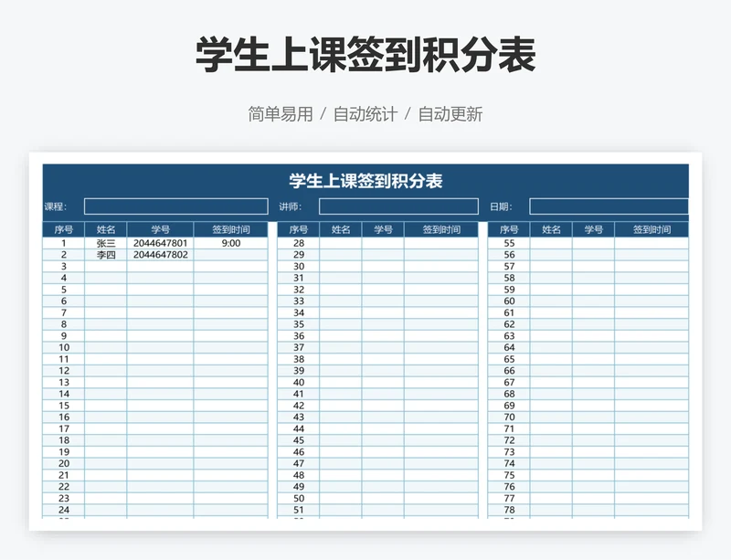Select row number 40 cell
The height and width of the screenshot is (560, 731).
click(x=299, y=383)
